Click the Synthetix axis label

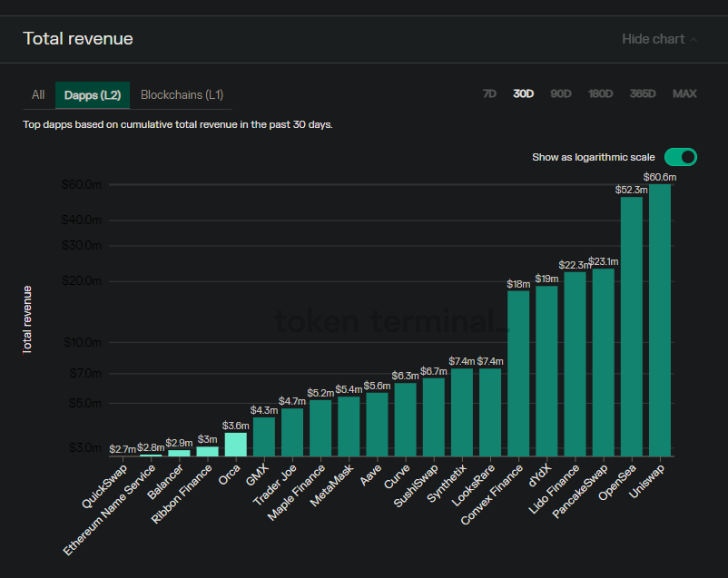point(447,483)
